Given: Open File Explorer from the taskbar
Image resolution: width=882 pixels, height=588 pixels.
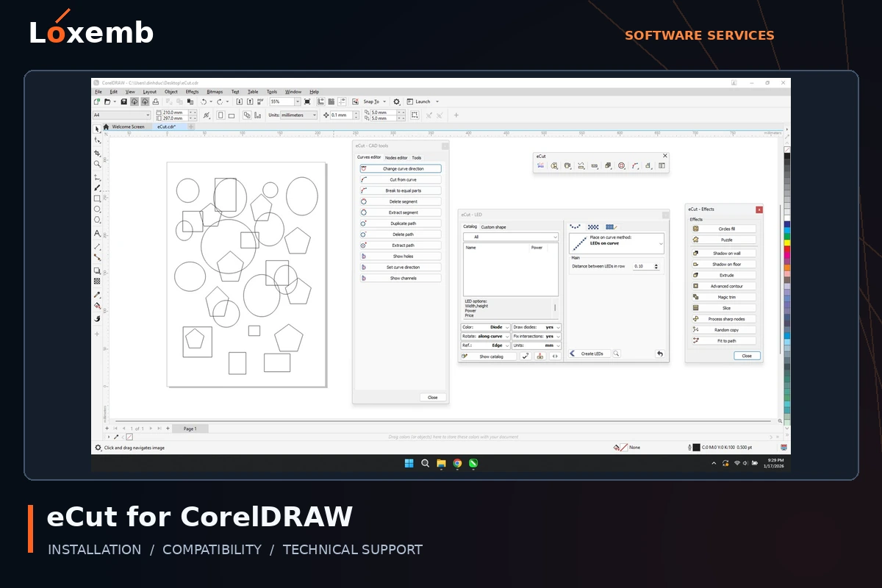Looking at the screenshot, I should 441,463.
